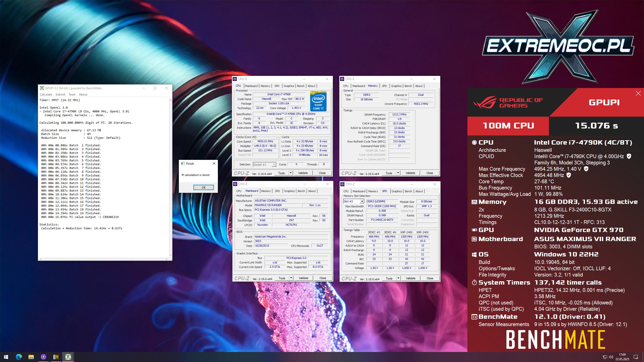Click the mainboard Model field MAXIMUS VII RANGER
This screenshot has height=362, width=644.
pos(278,205)
